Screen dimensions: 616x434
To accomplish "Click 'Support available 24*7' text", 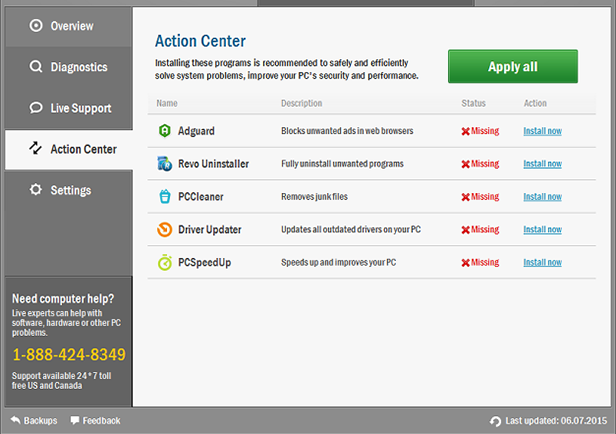I will 61,381.
